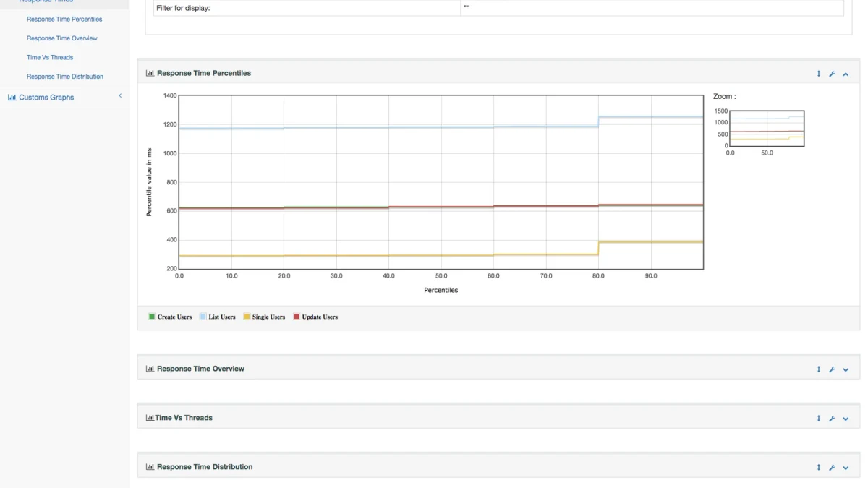Click the red Update Users legend swatch
868x488 pixels.
coord(297,317)
